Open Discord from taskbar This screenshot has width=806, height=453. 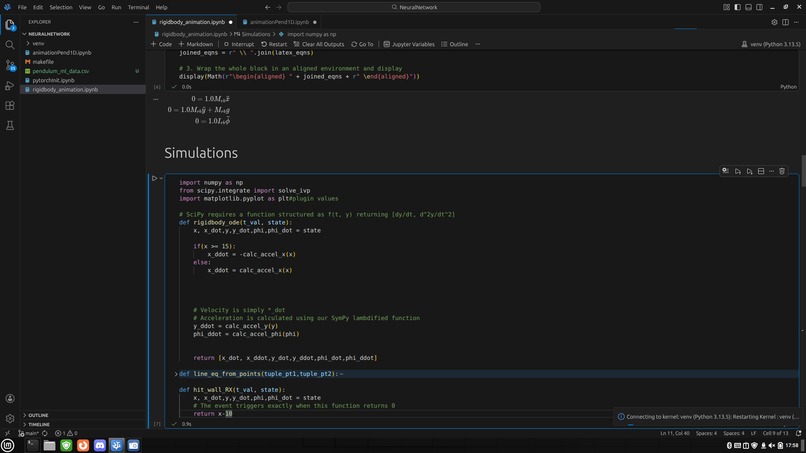[100, 445]
